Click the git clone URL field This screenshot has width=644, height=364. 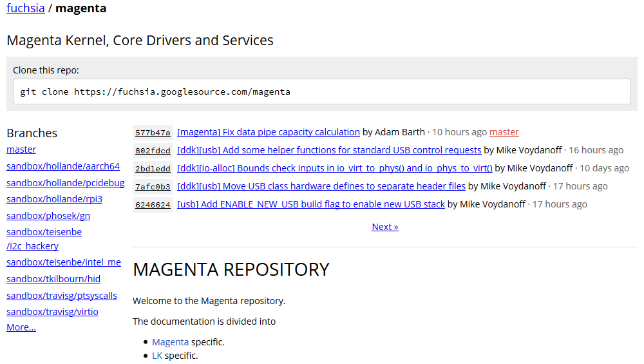coord(321,91)
